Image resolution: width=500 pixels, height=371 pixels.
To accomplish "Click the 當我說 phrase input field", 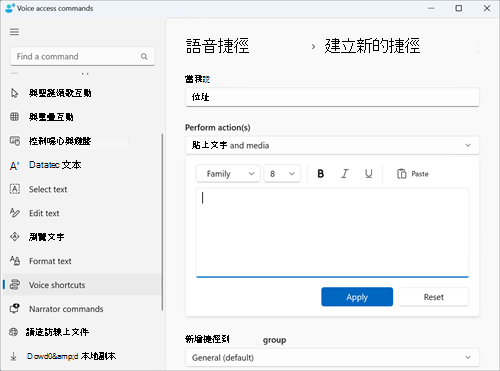I will pyautogui.click(x=332, y=97).
